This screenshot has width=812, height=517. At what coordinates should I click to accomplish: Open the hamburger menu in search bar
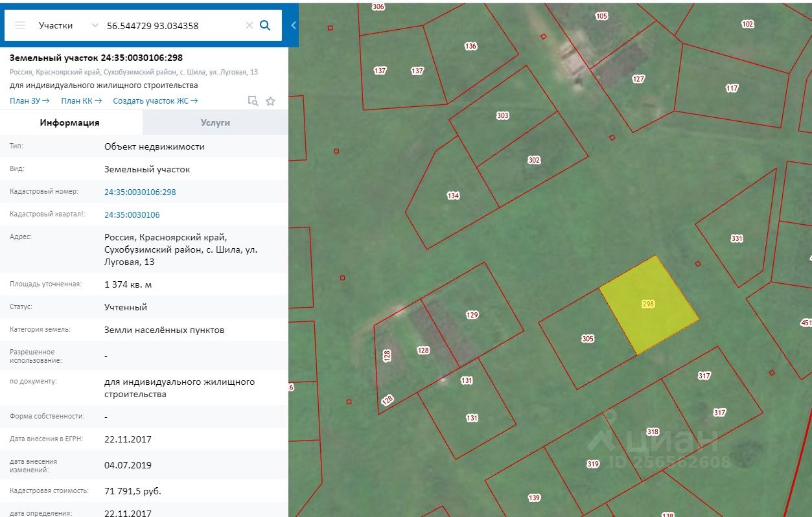click(x=20, y=25)
